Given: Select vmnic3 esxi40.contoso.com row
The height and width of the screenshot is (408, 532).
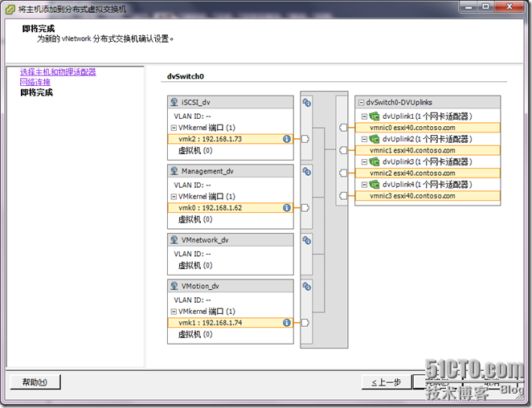Looking at the screenshot, I should 428,196.
